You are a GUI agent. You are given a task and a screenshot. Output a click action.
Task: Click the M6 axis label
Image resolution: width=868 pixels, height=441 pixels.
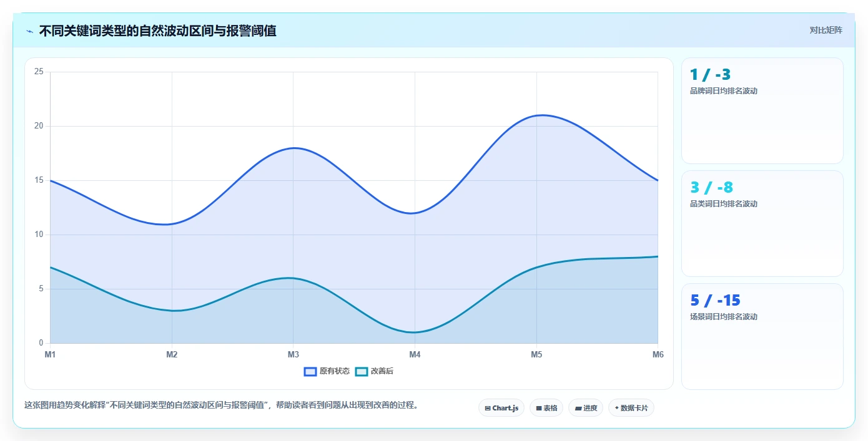pyautogui.click(x=658, y=355)
